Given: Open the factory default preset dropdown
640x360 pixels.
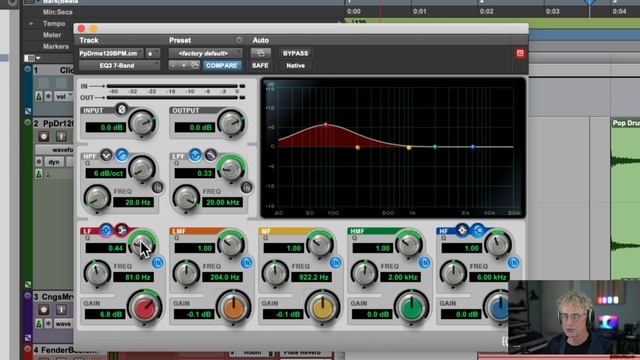Looking at the screenshot, I should pos(205,53).
